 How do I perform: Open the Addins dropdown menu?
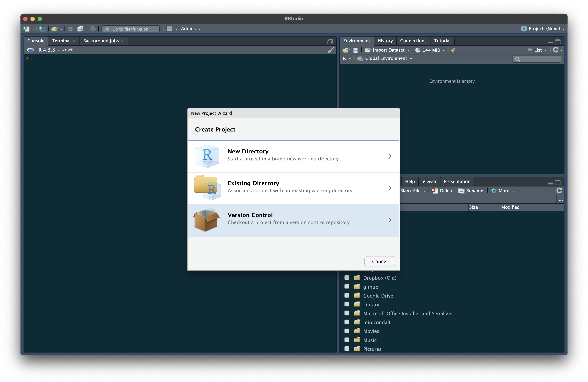190,29
